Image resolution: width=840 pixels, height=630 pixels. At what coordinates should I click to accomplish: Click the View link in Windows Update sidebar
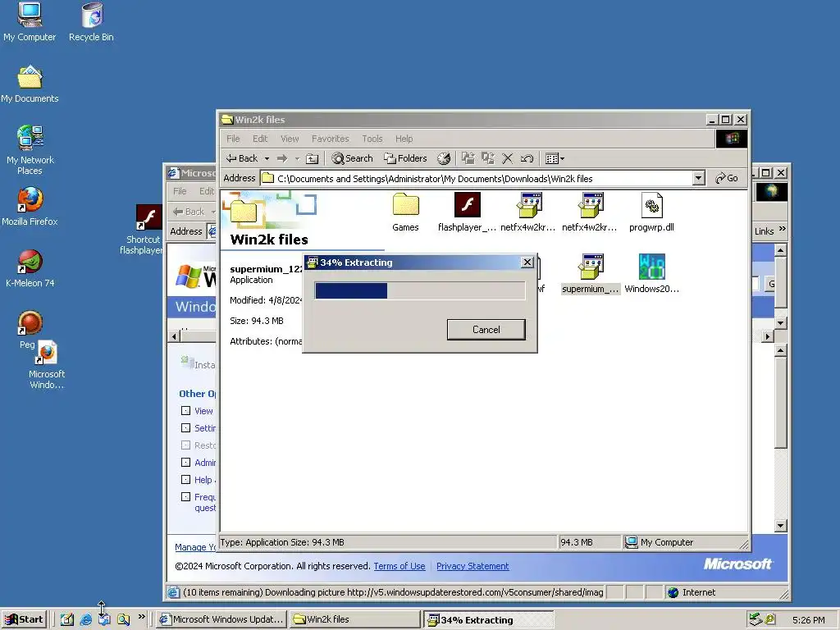(203, 411)
